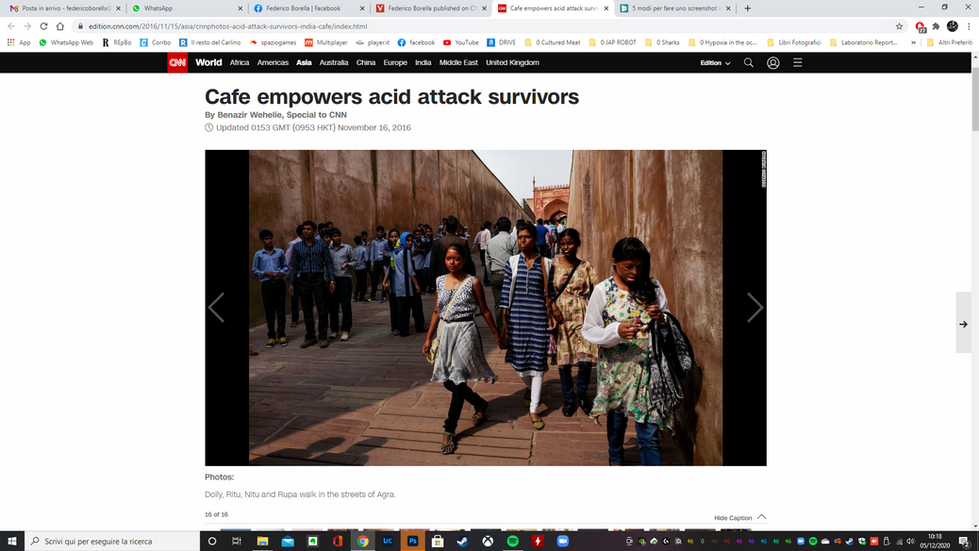Expand the hidden bookmarks overflow chevron
The width and height of the screenshot is (979, 551).
913,42
